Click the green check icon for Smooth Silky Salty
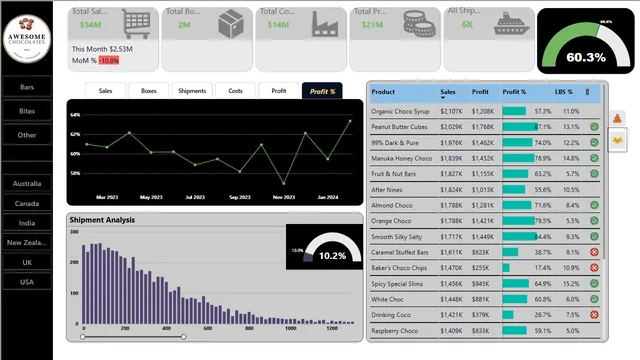The height and width of the screenshot is (360, 640). click(x=594, y=236)
